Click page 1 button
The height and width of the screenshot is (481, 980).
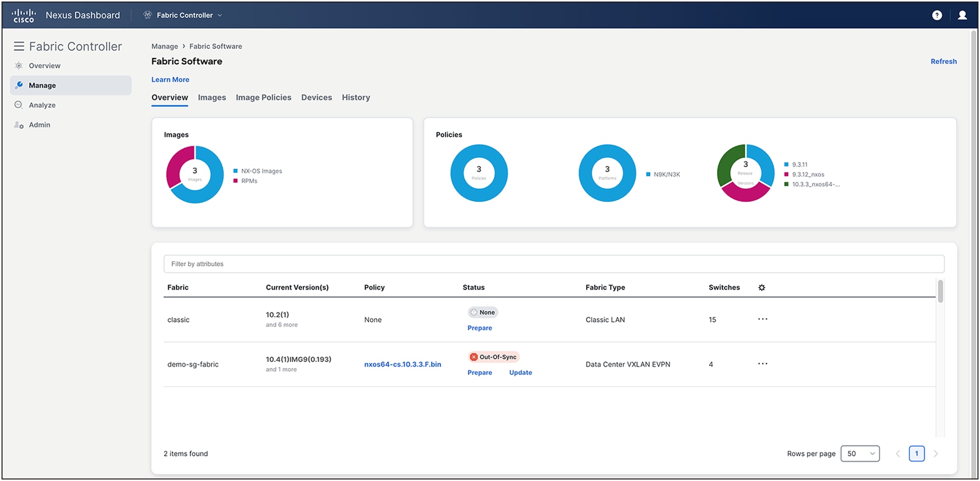tap(916, 454)
